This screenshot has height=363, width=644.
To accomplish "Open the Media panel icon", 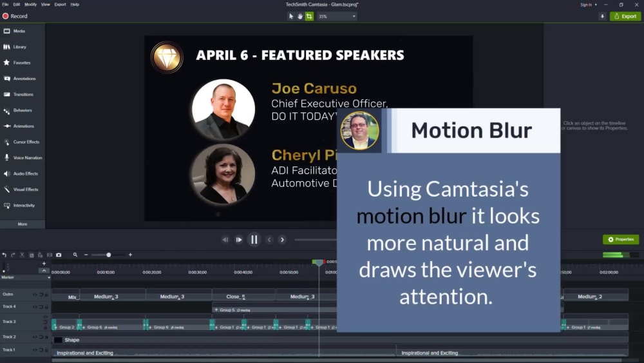I will point(6,31).
